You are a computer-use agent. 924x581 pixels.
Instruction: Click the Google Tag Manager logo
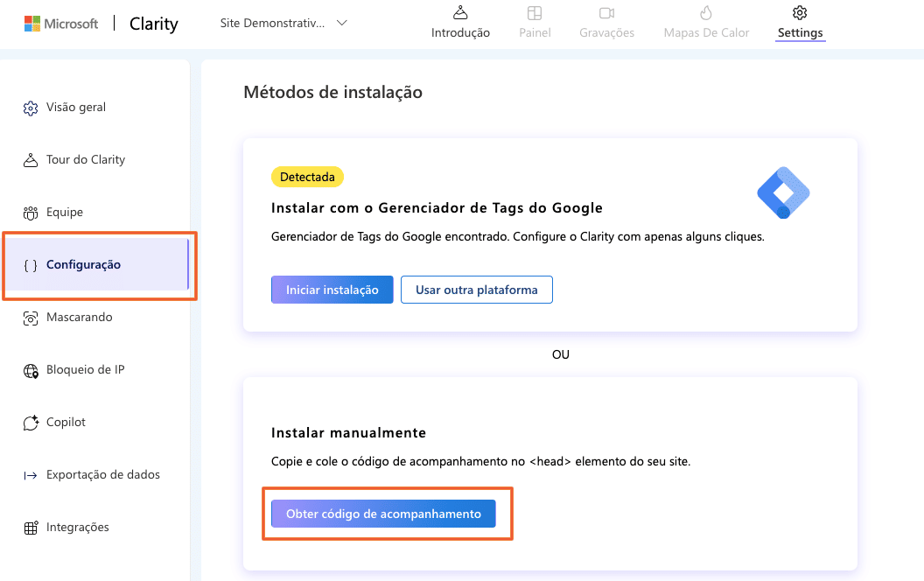point(783,192)
